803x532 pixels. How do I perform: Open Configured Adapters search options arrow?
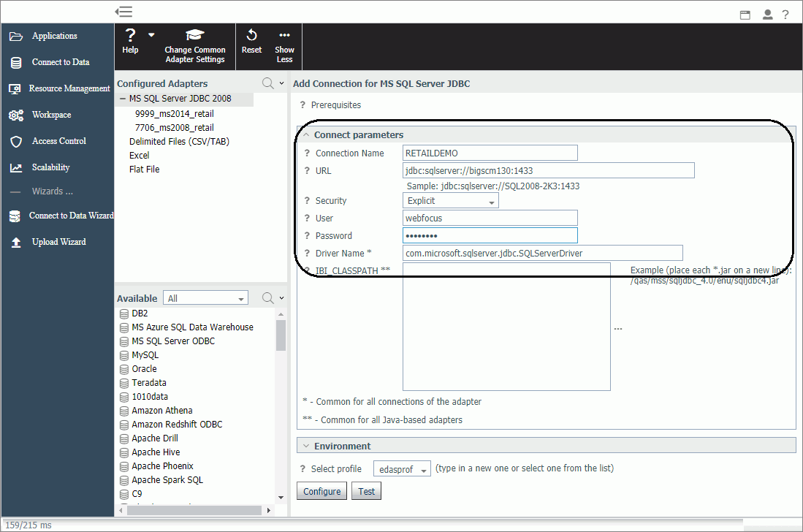tap(281, 83)
